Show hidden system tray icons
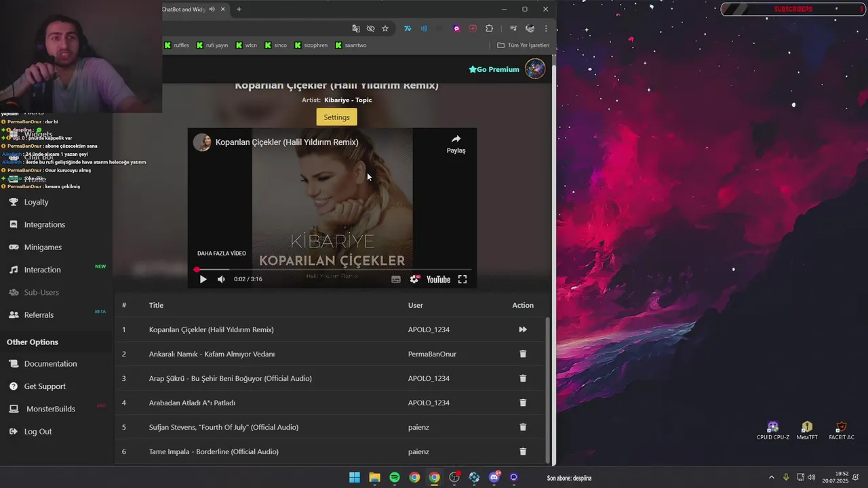This screenshot has height=488, width=868. click(771, 478)
